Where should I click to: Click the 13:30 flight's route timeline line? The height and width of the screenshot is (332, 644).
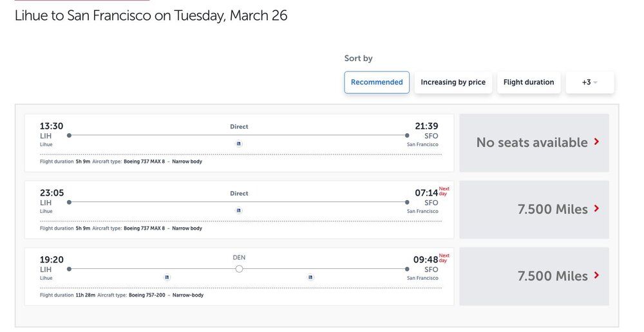tap(161, 135)
